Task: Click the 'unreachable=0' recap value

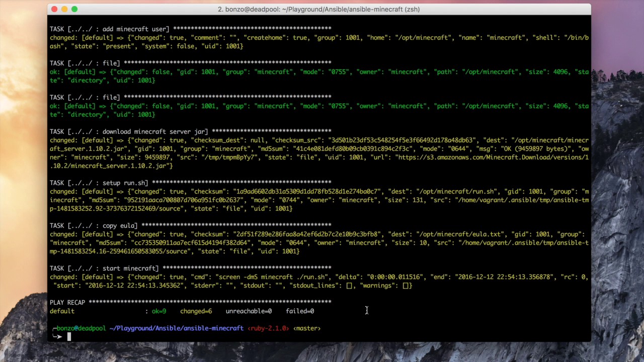Action: click(249, 311)
